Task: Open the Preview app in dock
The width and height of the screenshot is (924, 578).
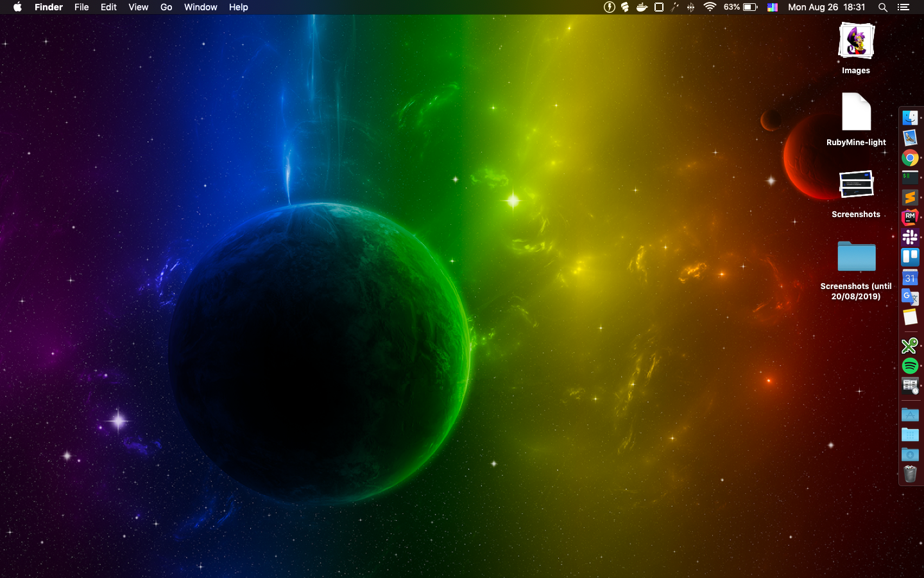Action: point(910,138)
